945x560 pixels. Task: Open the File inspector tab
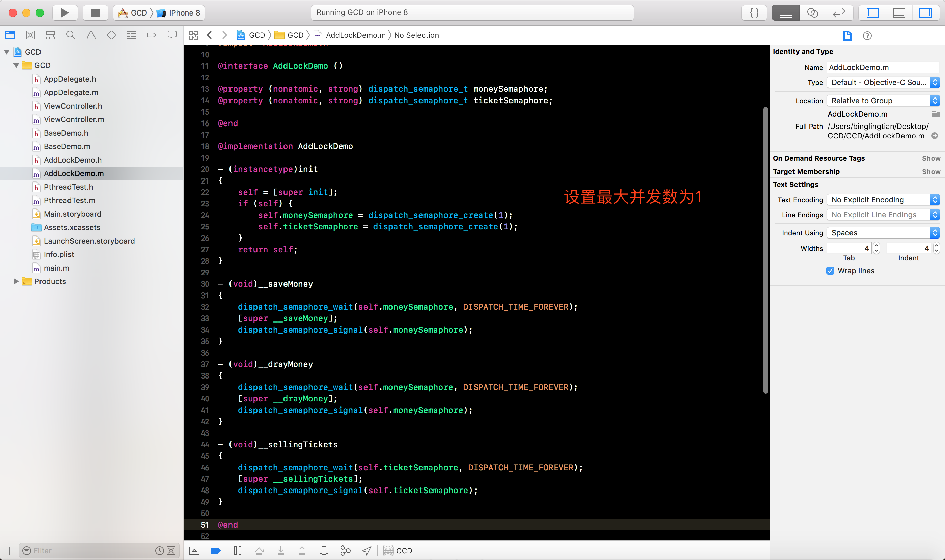point(847,35)
